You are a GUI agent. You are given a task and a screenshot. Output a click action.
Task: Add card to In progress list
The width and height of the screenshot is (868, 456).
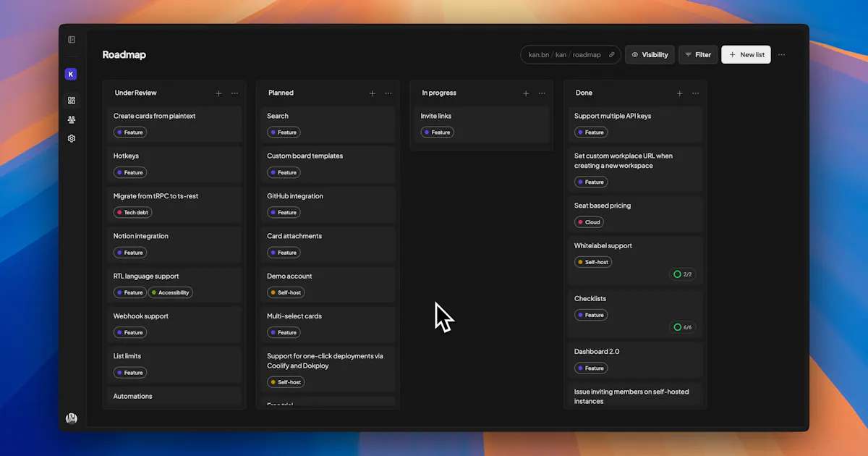click(526, 93)
